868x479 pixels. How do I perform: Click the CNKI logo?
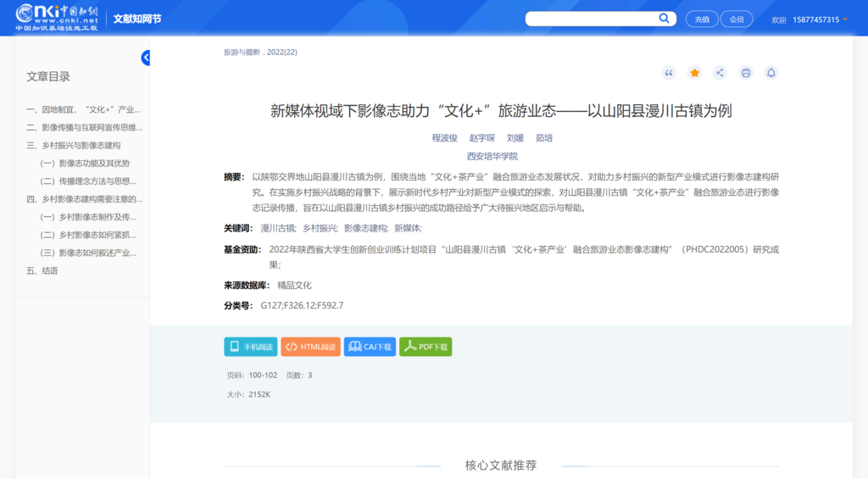[x=58, y=17]
